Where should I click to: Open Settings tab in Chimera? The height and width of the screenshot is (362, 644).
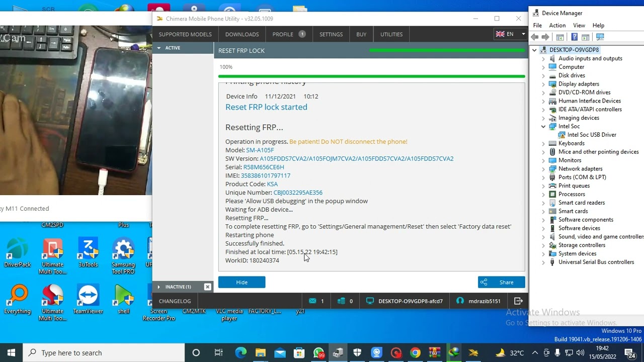[331, 34]
